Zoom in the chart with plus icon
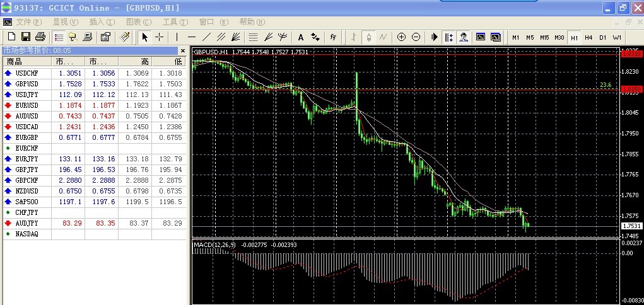 click(401, 37)
